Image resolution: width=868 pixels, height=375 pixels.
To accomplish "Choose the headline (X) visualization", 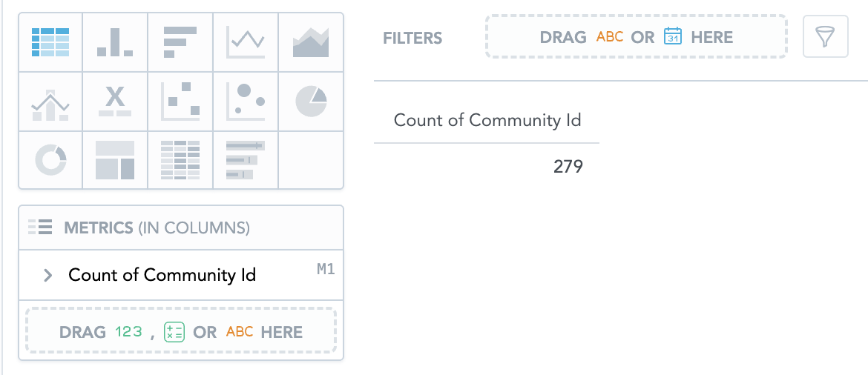I will point(115,102).
